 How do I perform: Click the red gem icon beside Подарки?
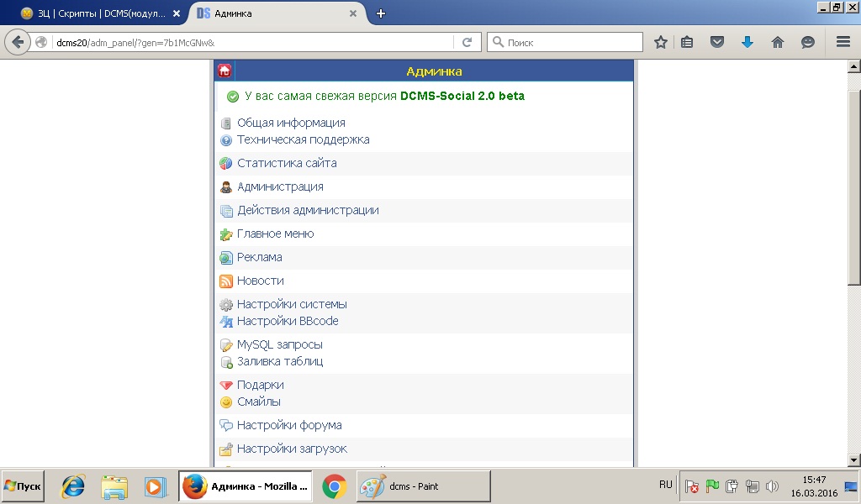tap(225, 385)
